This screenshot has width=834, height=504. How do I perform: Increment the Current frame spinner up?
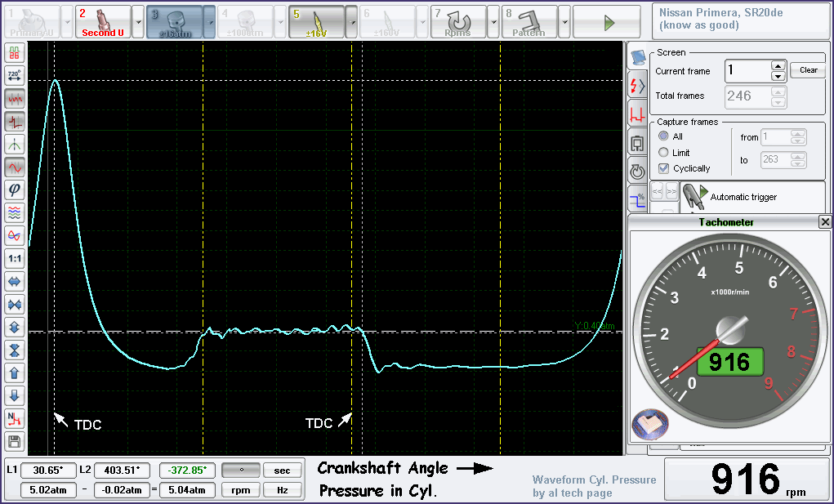pos(778,66)
